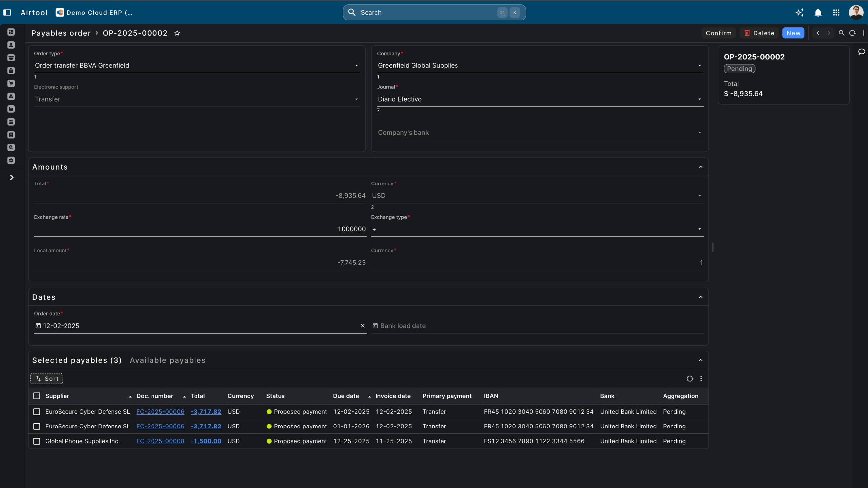Click the Confirm button
The height and width of the screenshot is (488, 868).
(x=718, y=33)
